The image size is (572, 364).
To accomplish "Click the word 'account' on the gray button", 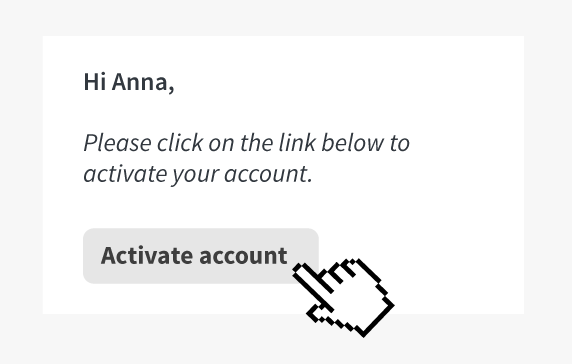I will [243, 256].
